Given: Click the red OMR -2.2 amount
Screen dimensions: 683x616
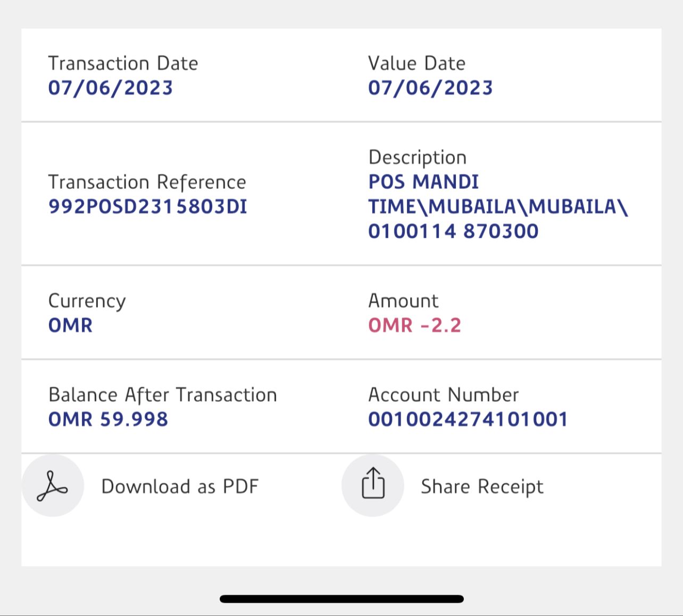Looking at the screenshot, I should tap(414, 326).
